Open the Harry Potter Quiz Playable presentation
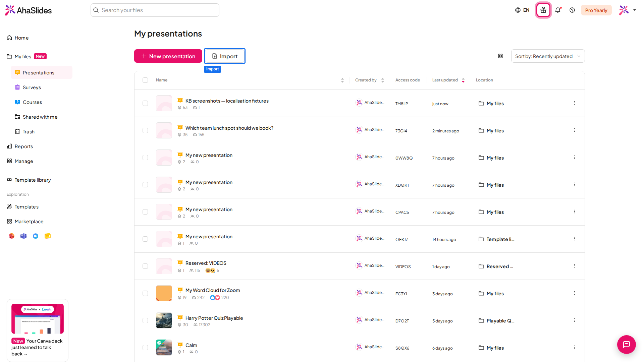The width and height of the screenshot is (644, 362). [x=214, y=318]
